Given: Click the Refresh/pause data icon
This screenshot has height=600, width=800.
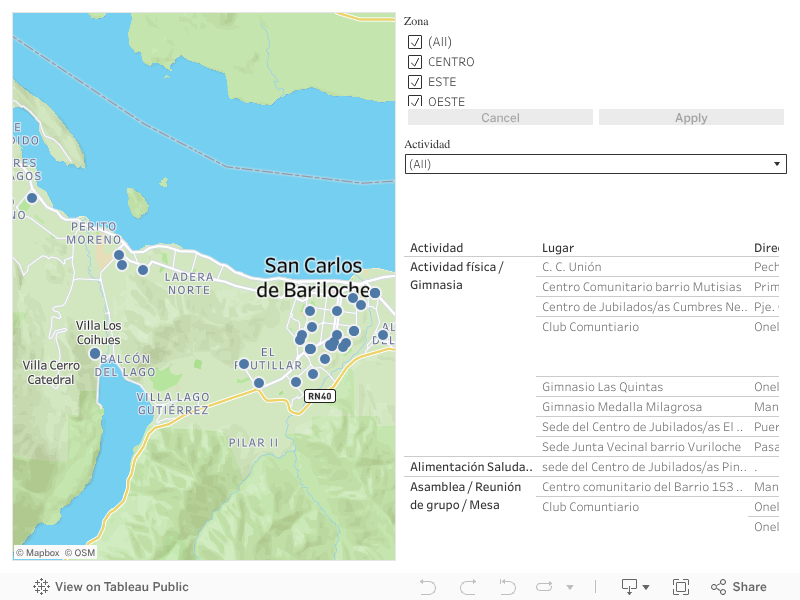Looking at the screenshot, I should [x=545, y=587].
